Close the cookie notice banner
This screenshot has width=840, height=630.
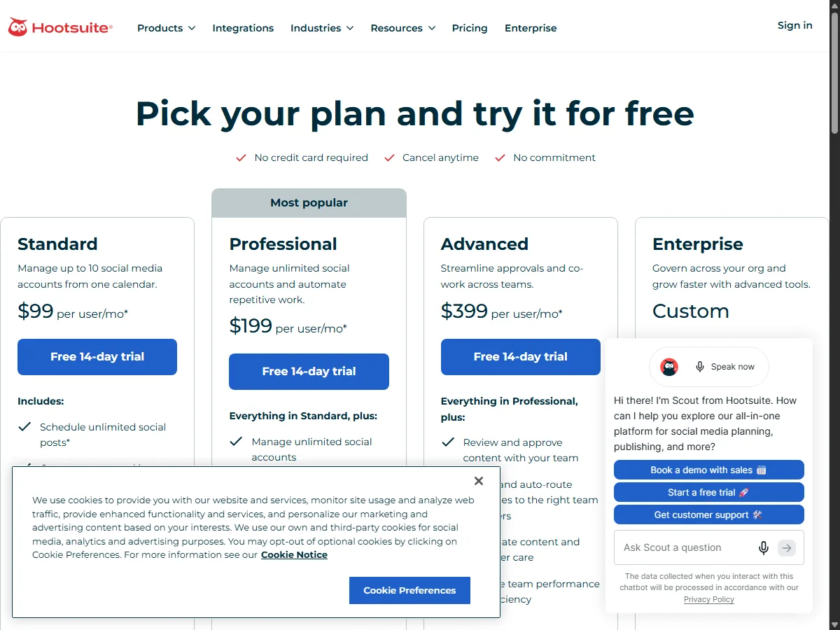[479, 481]
